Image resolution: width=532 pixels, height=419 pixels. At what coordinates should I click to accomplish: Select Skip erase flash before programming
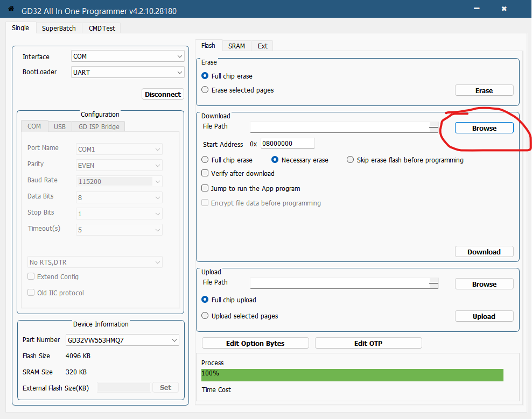pos(350,160)
